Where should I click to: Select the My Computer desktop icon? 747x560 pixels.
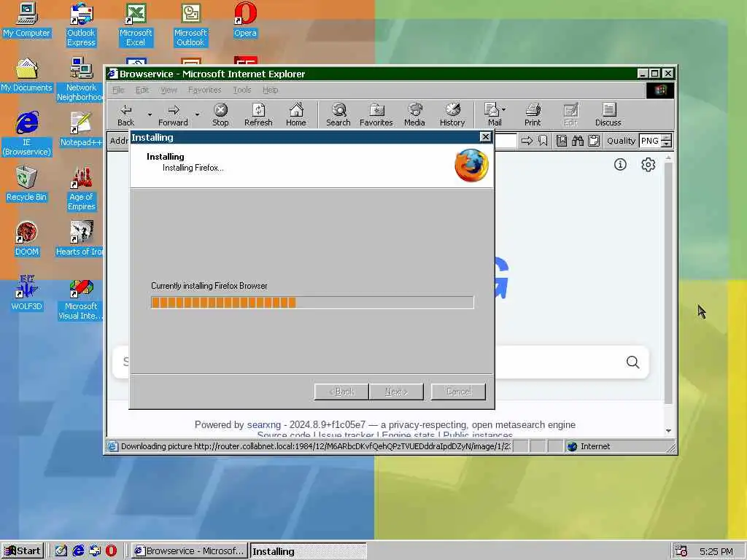[27, 20]
